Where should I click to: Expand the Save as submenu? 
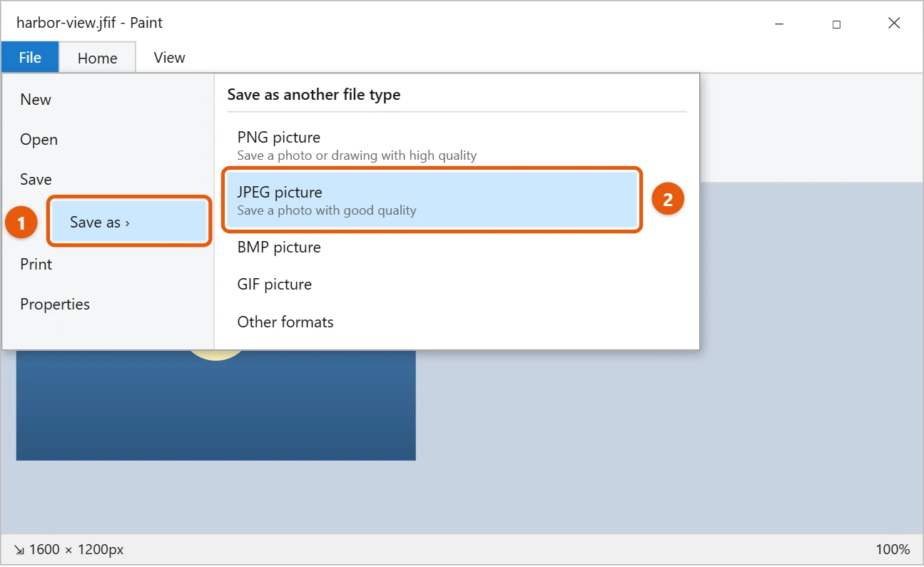pos(130,223)
